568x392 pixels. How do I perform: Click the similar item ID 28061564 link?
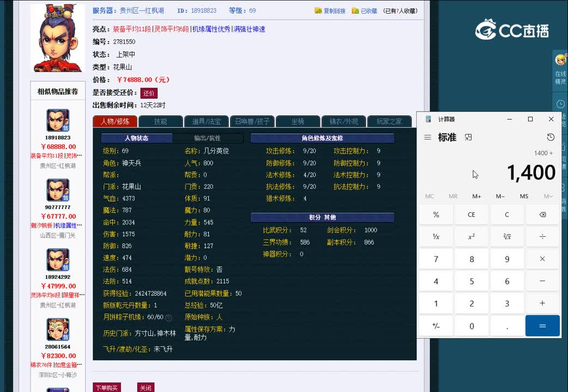click(x=58, y=347)
